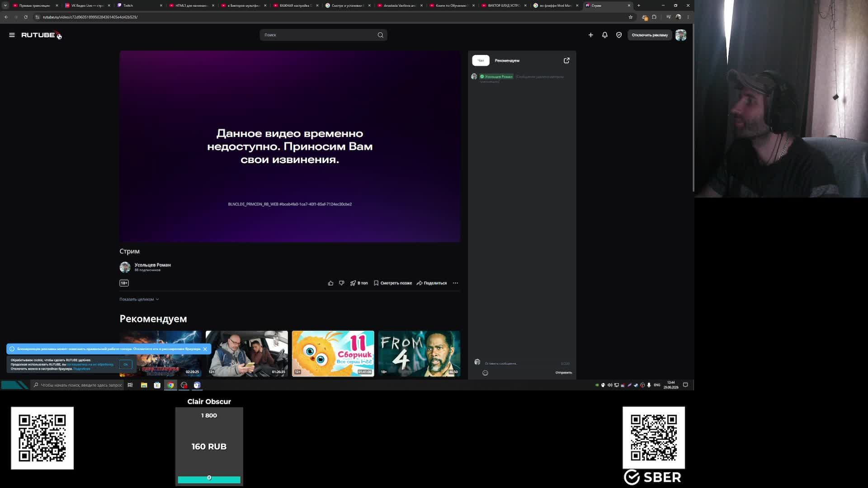Screen dimensions: 868x488
Task: Click the shield checkmark icon
Action: 619,35
